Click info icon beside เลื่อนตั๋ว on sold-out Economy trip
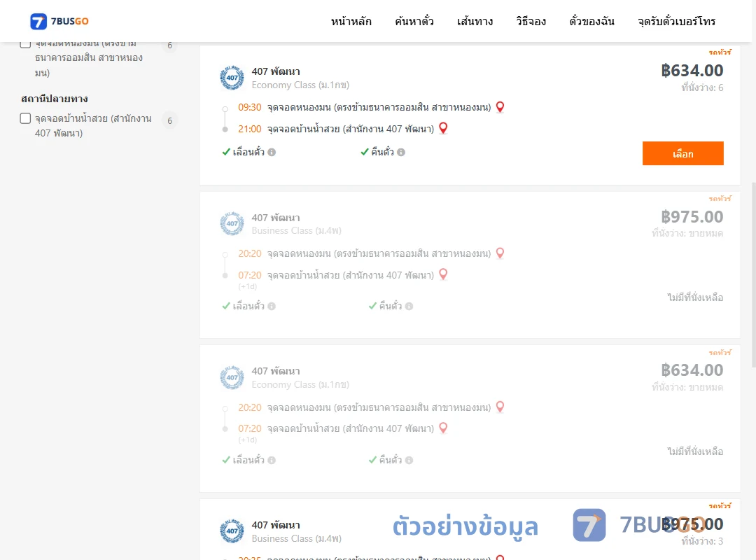The height and width of the screenshot is (560, 756). (x=272, y=460)
